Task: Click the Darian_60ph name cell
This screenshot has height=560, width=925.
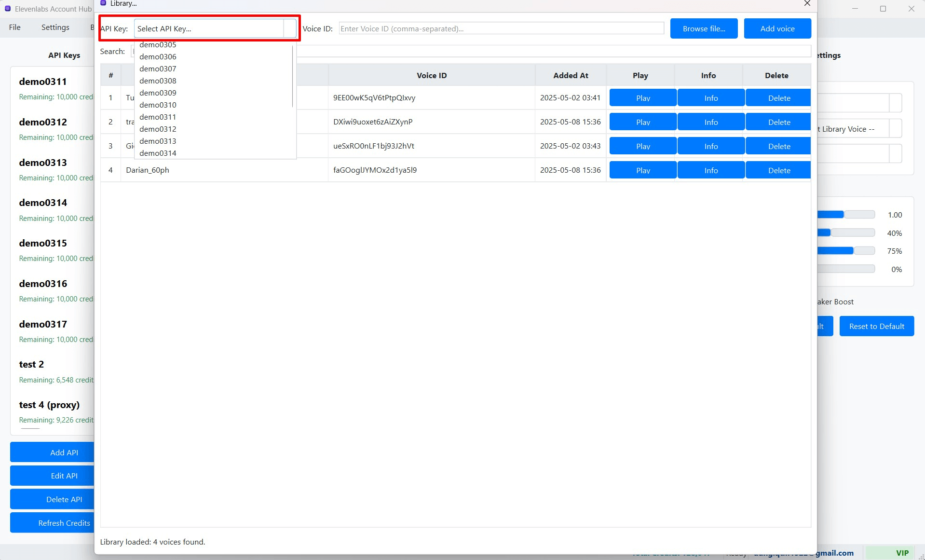Action: (224, 170)
